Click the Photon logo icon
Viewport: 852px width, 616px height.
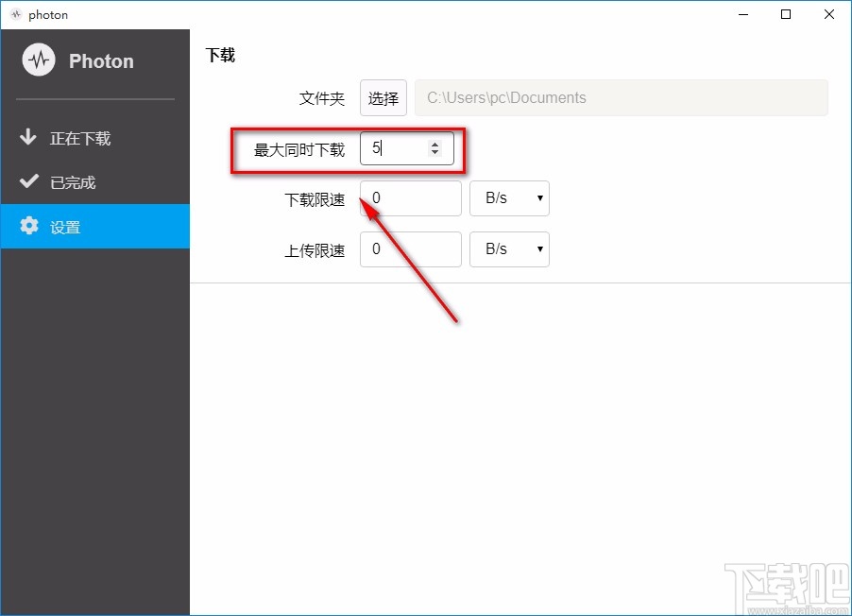(38, 60)
